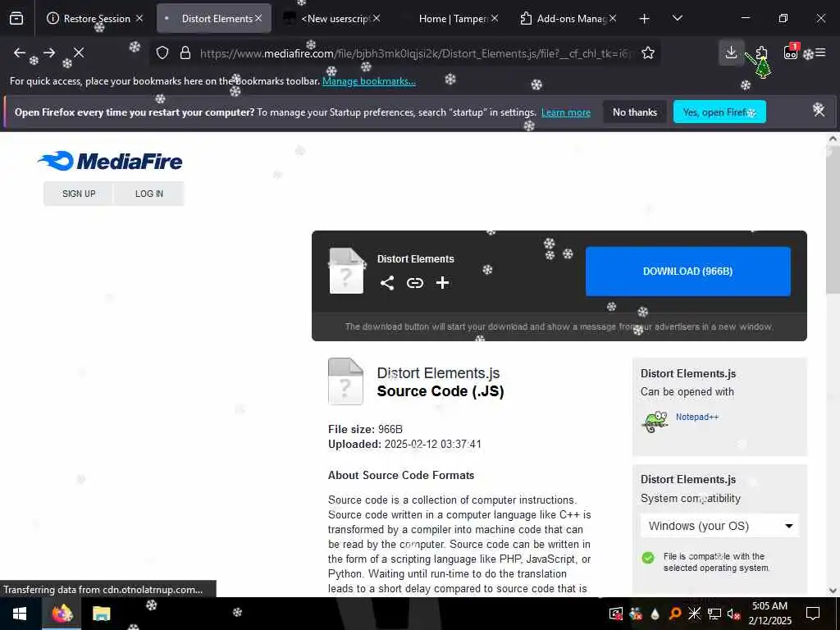Open a new browser tab

[x=645, y=19]
